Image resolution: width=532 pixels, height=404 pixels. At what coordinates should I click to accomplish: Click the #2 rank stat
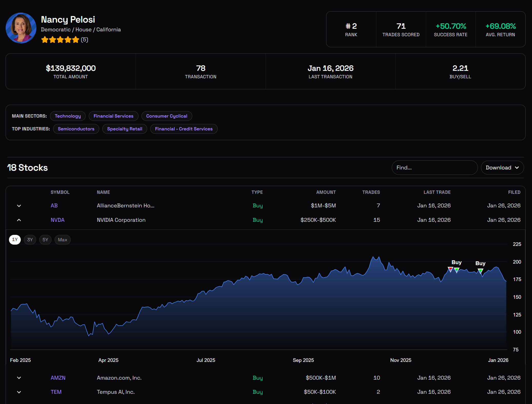coord(351,26)
